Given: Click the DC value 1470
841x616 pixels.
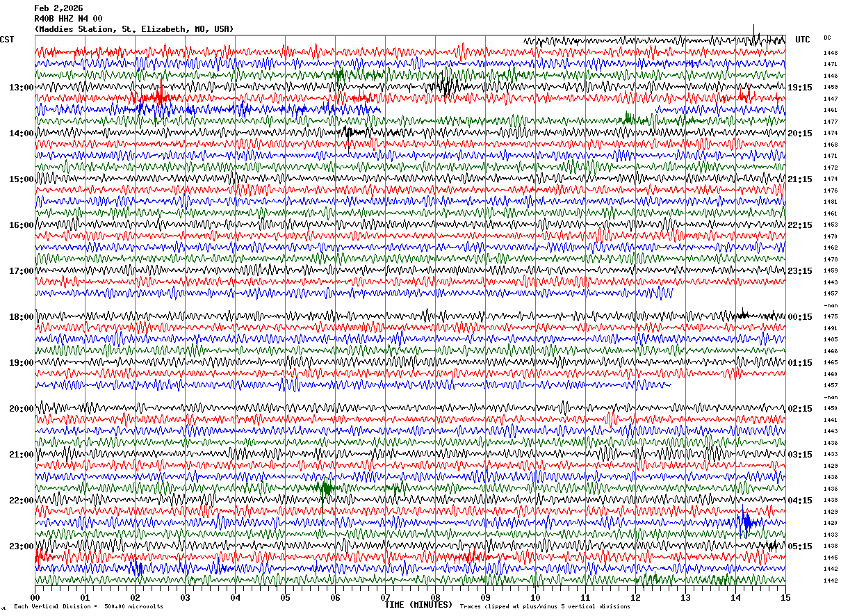Looking at the screenshot, I should click(830, 236).
